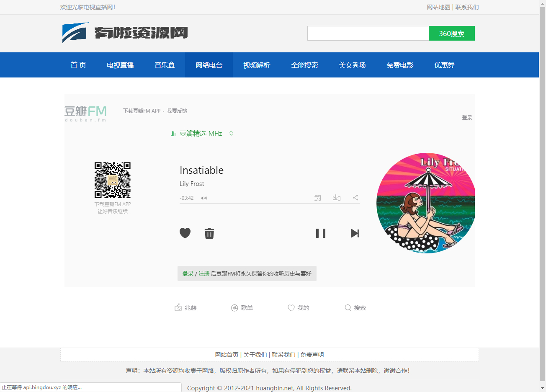This screenshot has width=546, height=392.
Task: Mute the player volume speaker icon
Action: pyautogui.click(x=204, y=198)
